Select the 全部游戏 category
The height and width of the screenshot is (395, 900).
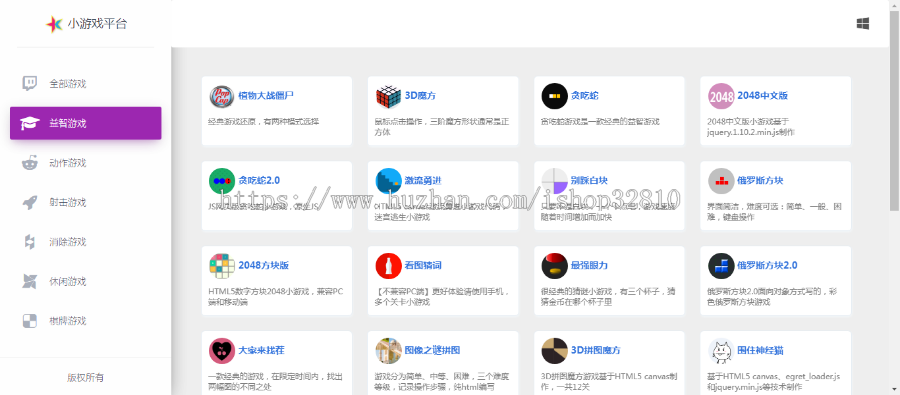(86, 84)
